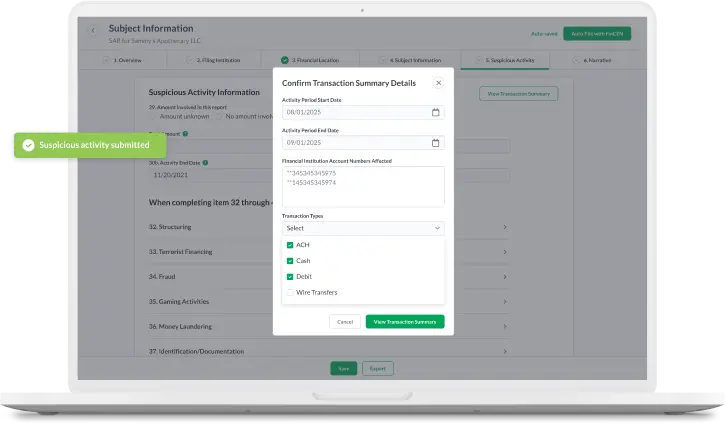Click the account numbers affected text area
This screenshot has width=725, height=424.
point(363,186)
